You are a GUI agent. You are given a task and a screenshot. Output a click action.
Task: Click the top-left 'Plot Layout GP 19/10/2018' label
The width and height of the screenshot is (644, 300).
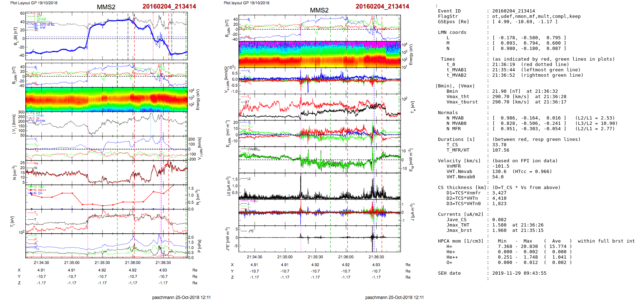pos(34,3)
